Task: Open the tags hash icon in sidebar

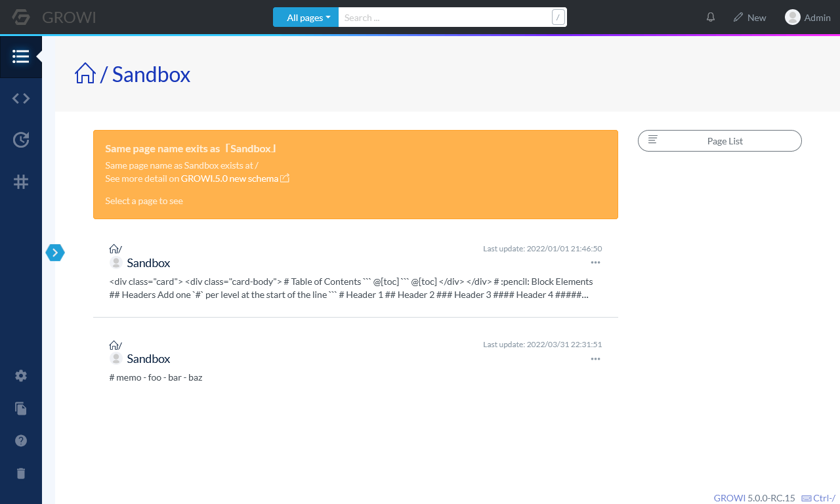Action: [x=21, y=182]
